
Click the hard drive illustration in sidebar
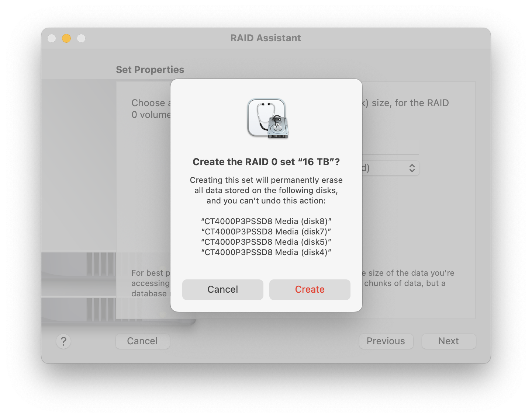click(x=79, y=287)
